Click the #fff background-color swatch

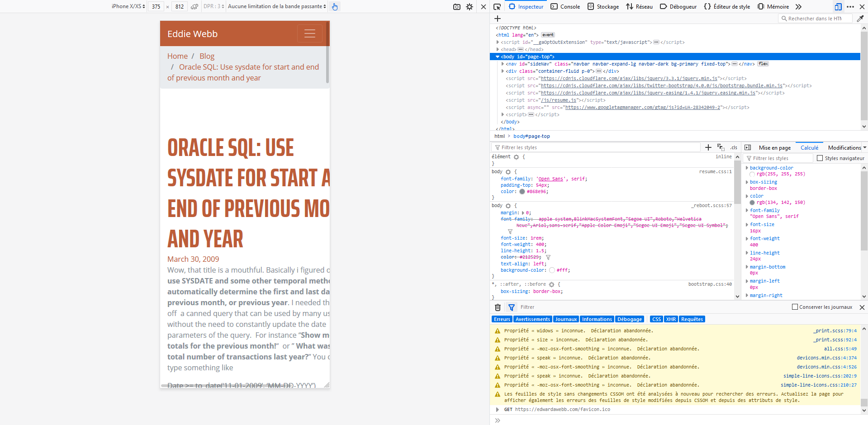[x=552, y=270]
